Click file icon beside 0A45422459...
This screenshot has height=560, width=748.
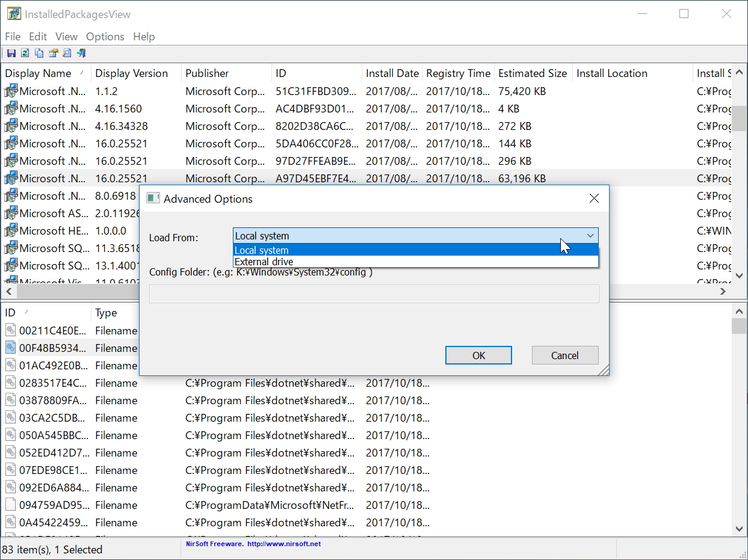11,522
